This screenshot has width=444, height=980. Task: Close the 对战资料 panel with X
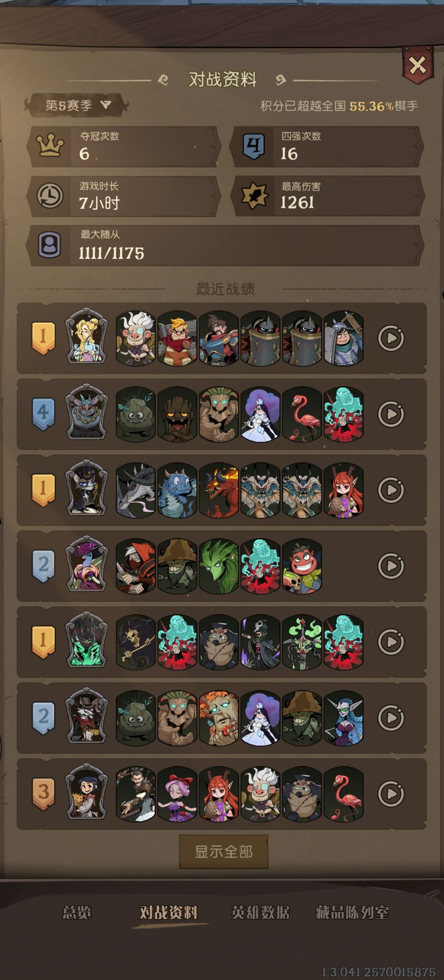(x=418, y=65)
